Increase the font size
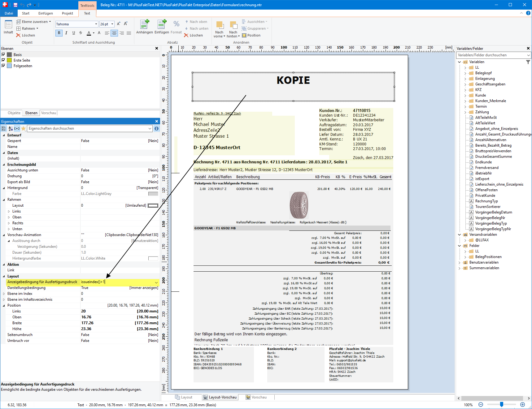Image resolution: width=532 pixels, height=409 pixels. (119, 24)
